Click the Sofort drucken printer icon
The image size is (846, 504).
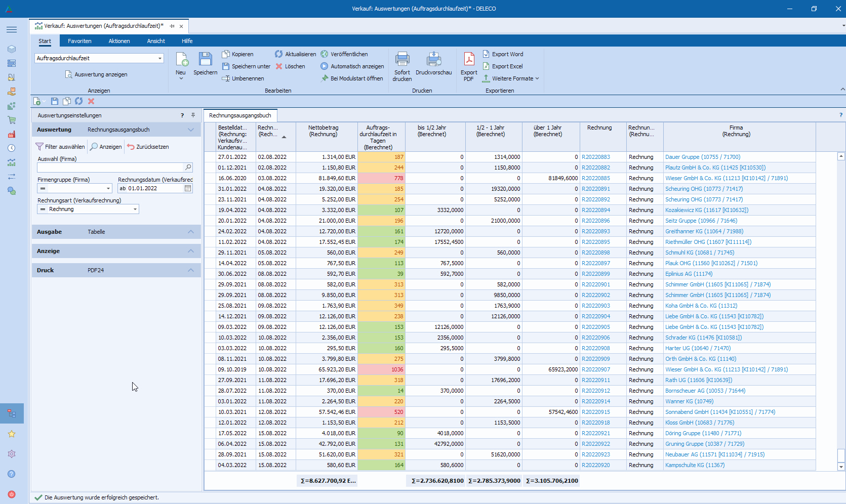pos(402,60)
